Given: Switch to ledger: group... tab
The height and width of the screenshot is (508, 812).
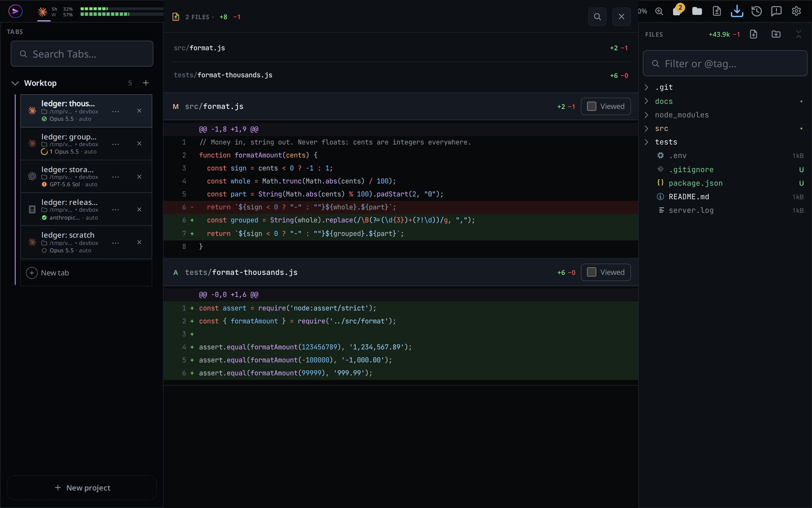Looking at the screenshot, I should (x=86, y=144).
